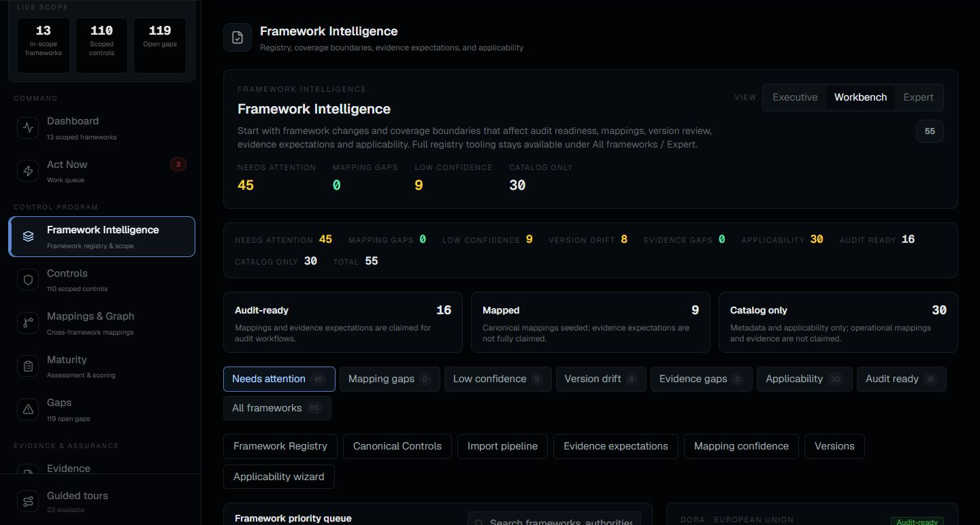Select the Applicability filter chip
980x525 pixels.
point(804,379)
